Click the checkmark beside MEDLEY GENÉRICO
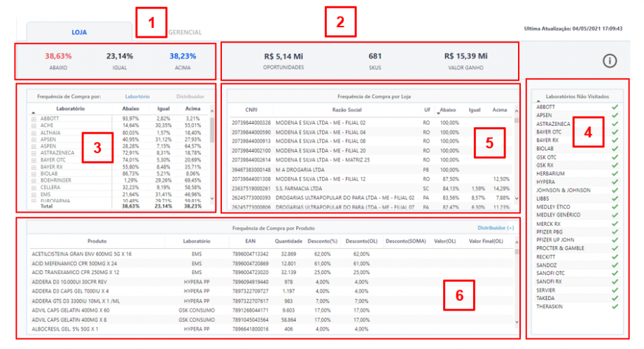The height and width of the screenshot is (349, 644). click(614, 215)
